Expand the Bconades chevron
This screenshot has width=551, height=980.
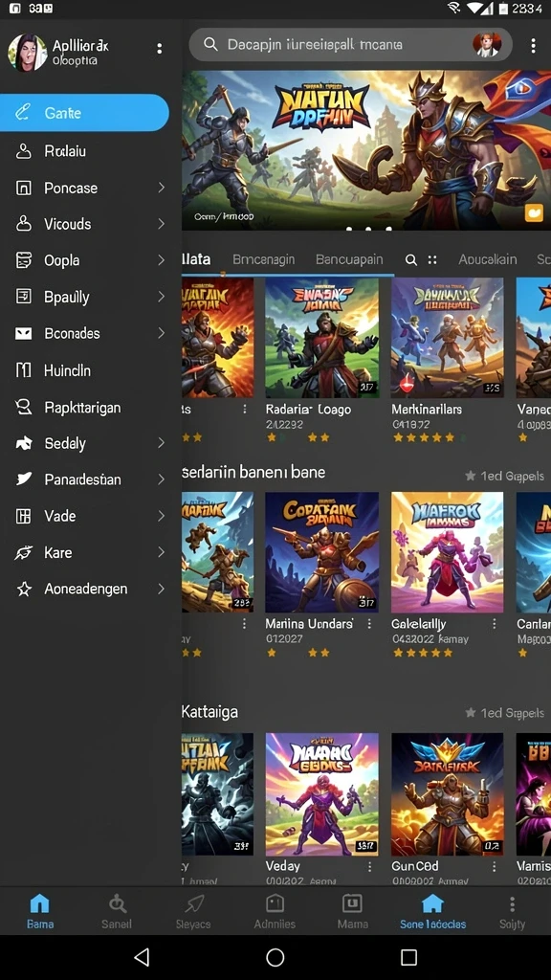tap(161, 333)
